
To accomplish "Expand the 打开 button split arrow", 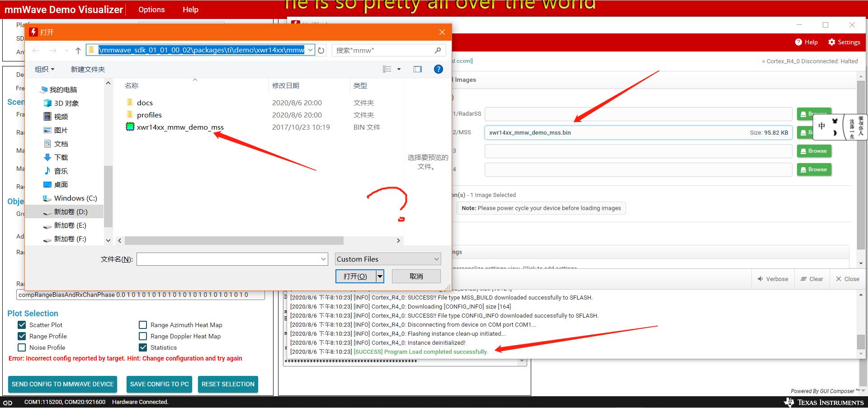I will (380, 276).
